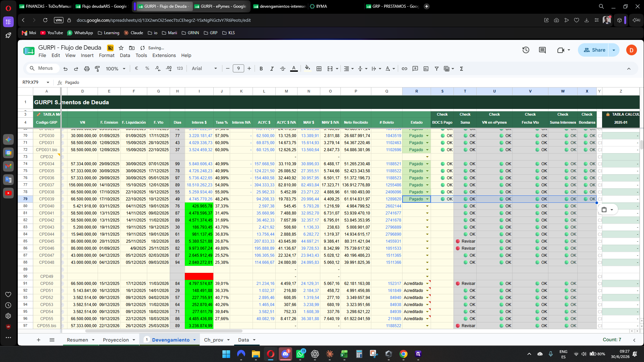Select Pagado cell for CPD037
This screenshot has height=362, width=644.
[x=416, y=185]
